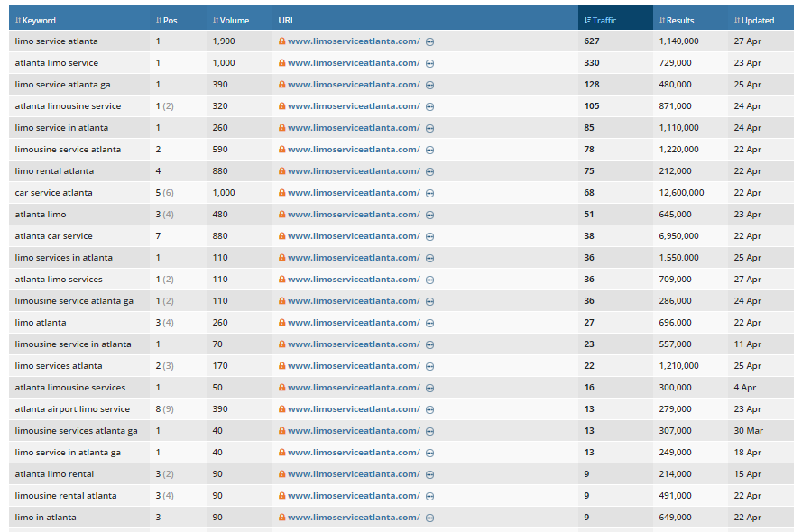Screen dimensions: 802x532
Task: Click updated date '18 Apr'
Action: pos(748,453)
